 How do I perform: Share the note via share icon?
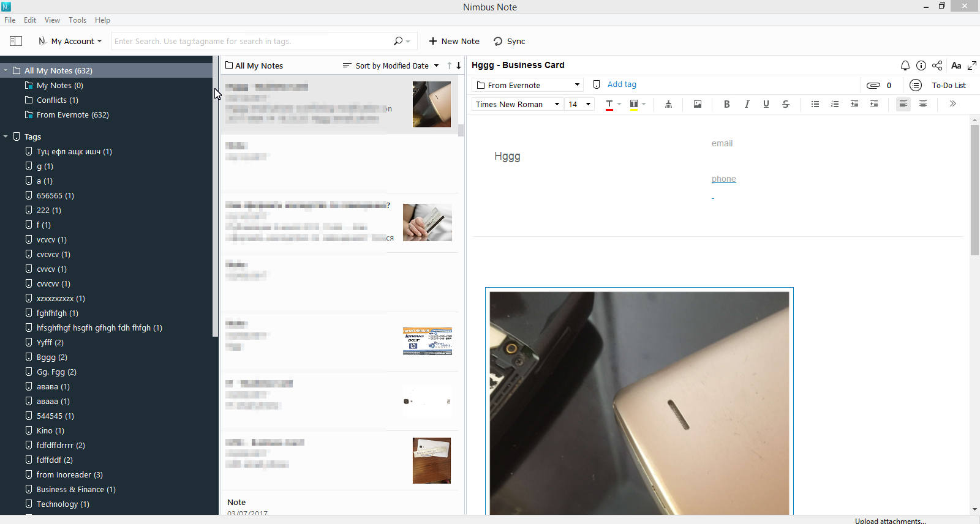pyautogui.click(x=937, y=65)
